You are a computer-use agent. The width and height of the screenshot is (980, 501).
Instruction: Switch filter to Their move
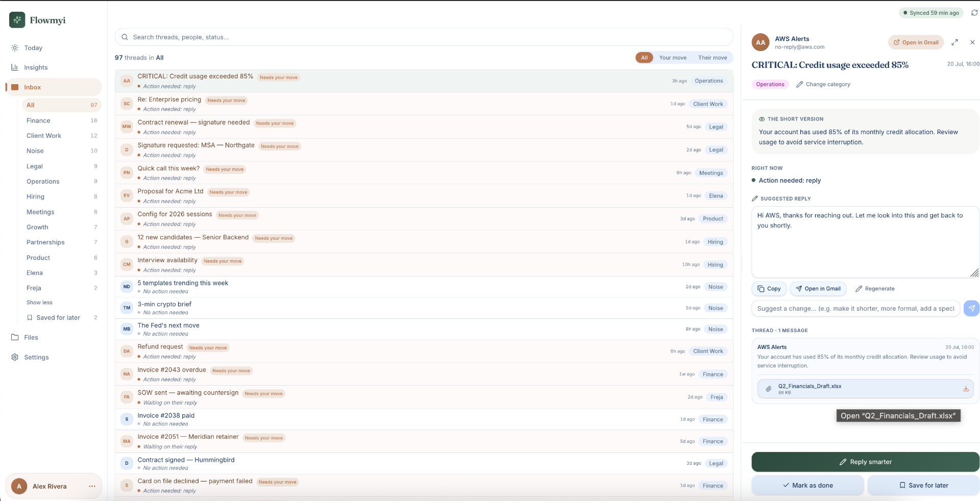[713, 58]
